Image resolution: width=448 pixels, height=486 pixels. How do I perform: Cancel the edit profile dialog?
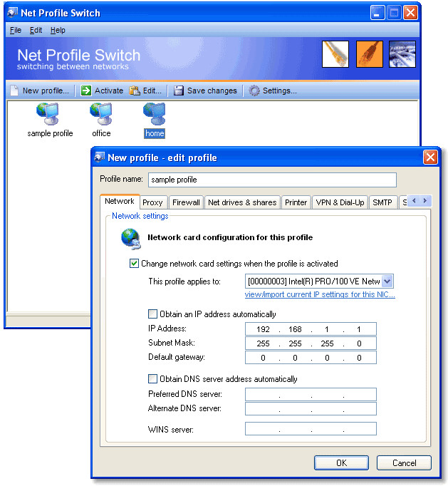(404, 462)
